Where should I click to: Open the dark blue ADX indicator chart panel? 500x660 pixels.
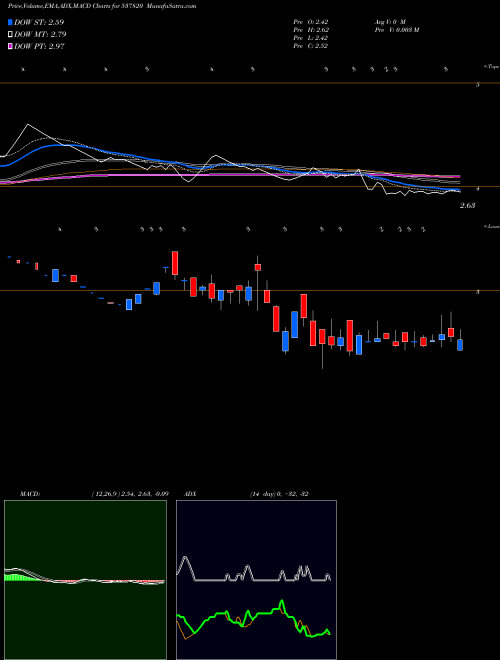[256, 580]
